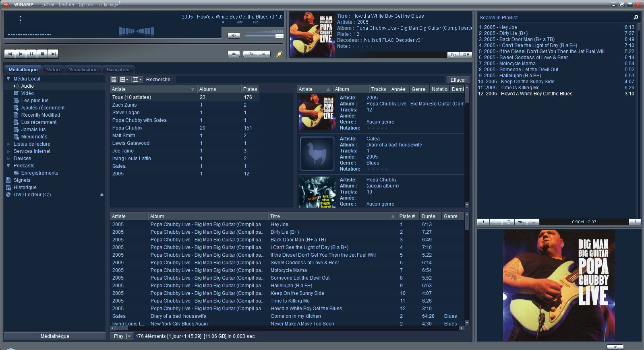
Task: Click the yellow Winamp lightning bolt icon
Action: [x=279, y=54]
